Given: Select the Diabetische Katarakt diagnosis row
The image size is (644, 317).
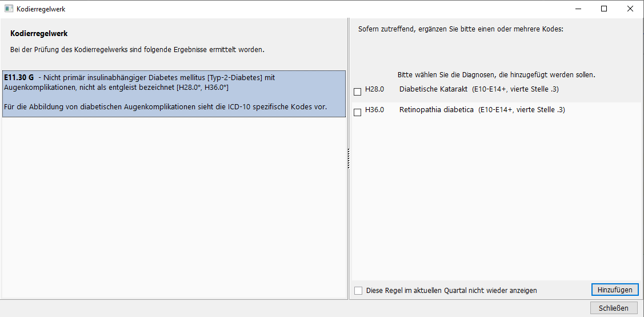Looking at the screenshot, I should click(x=496, y=89).
